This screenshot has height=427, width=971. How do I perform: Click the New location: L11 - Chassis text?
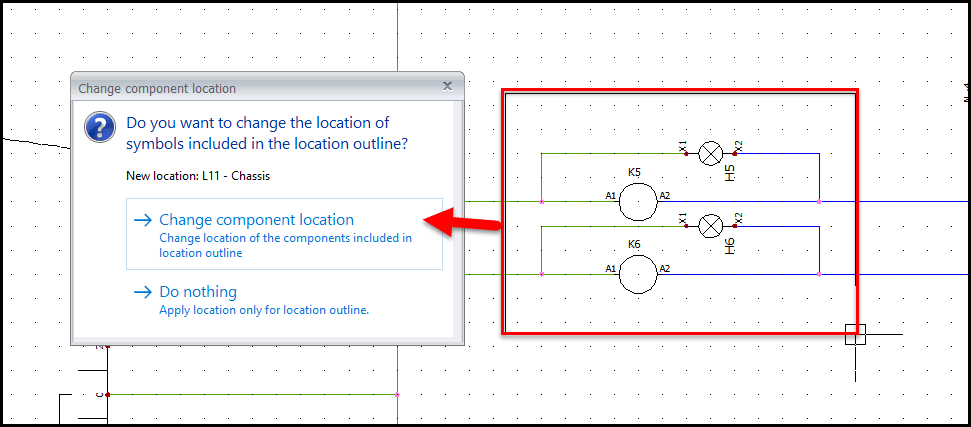coord(198,176)
